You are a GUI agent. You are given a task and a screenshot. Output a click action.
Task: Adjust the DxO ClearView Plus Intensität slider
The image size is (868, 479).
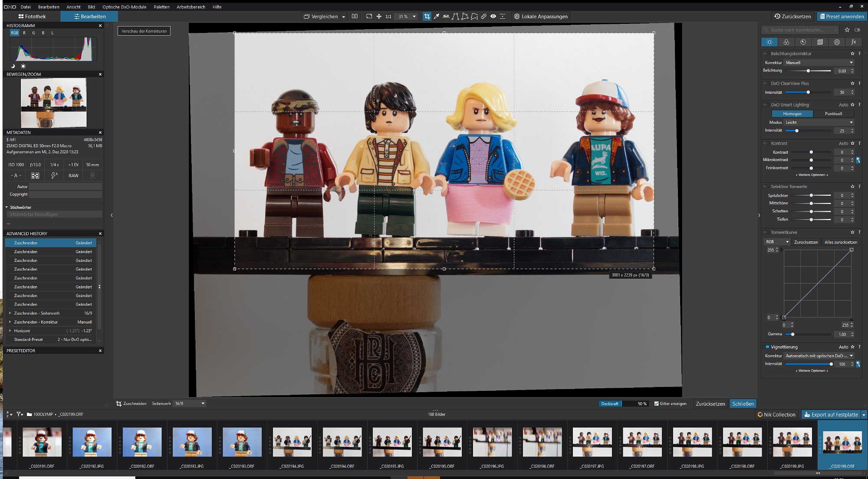(808, 92)
